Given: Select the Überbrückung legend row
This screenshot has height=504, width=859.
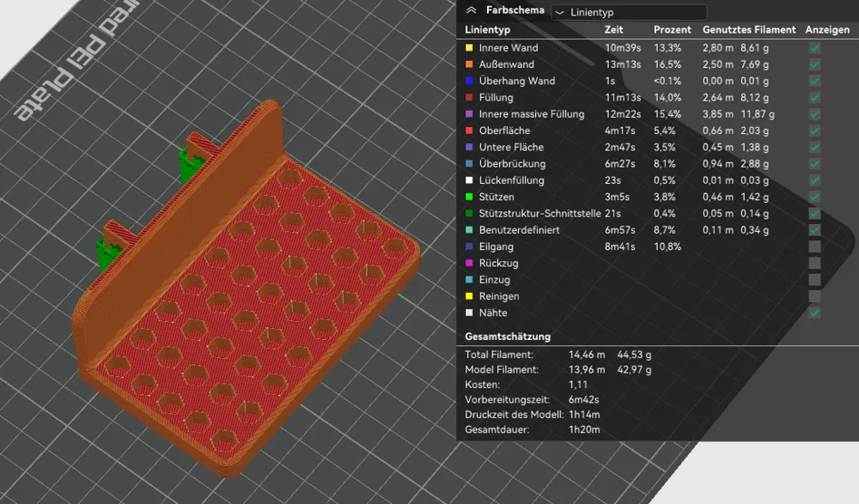Looking at the screenshot, I should click(x=514, y=163).
